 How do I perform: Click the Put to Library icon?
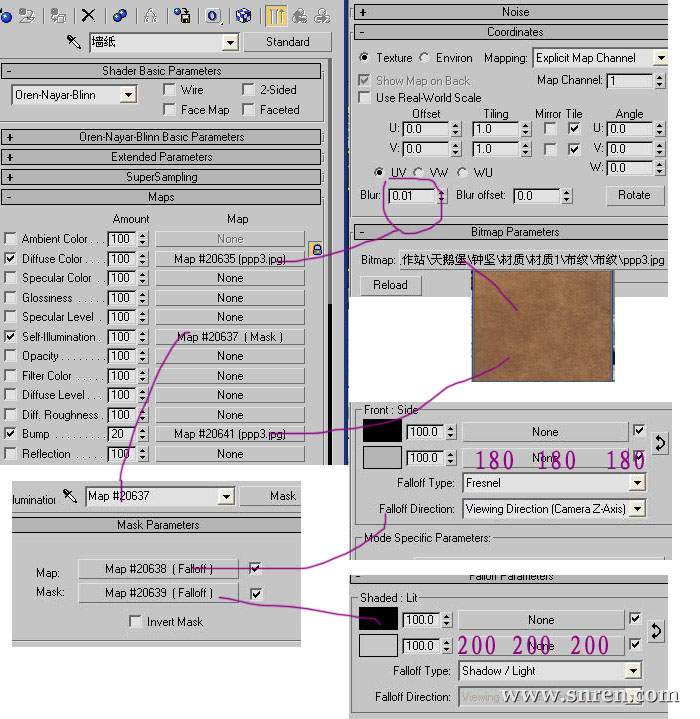[x=182, y=15]
